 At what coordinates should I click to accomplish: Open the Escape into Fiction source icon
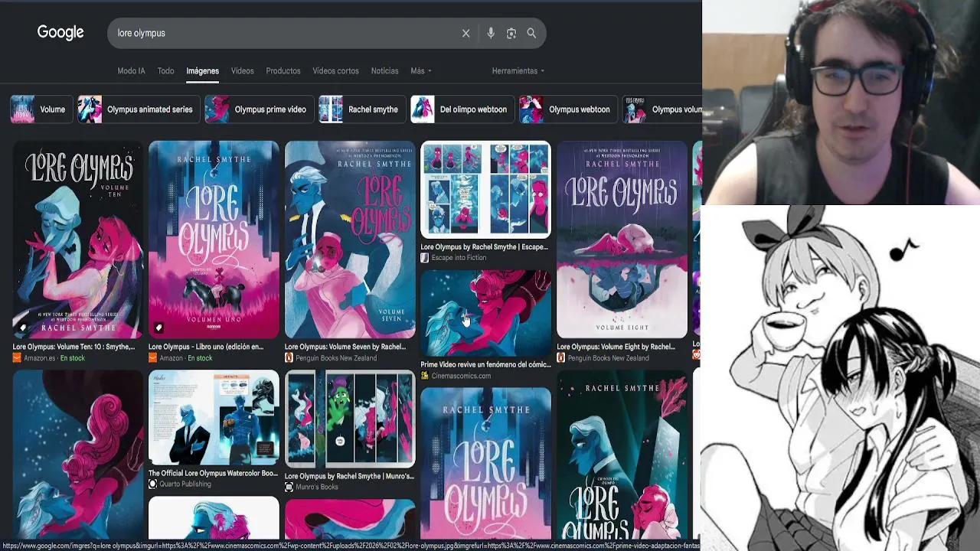[x=425, y=258]
